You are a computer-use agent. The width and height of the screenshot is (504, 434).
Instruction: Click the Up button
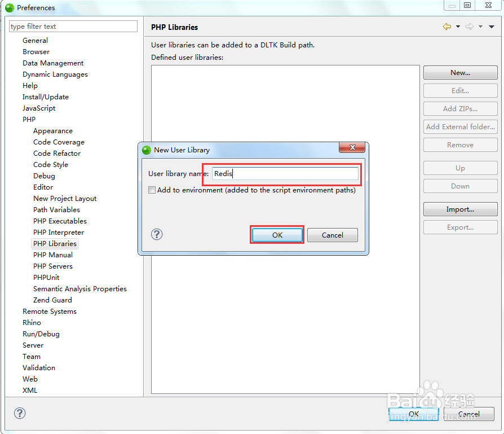click(460, 168)
